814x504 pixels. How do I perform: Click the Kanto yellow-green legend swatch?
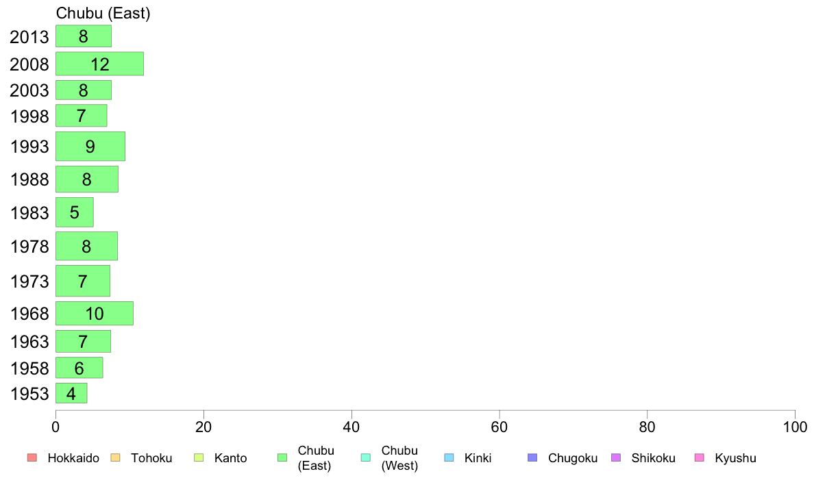coord(199,457)
